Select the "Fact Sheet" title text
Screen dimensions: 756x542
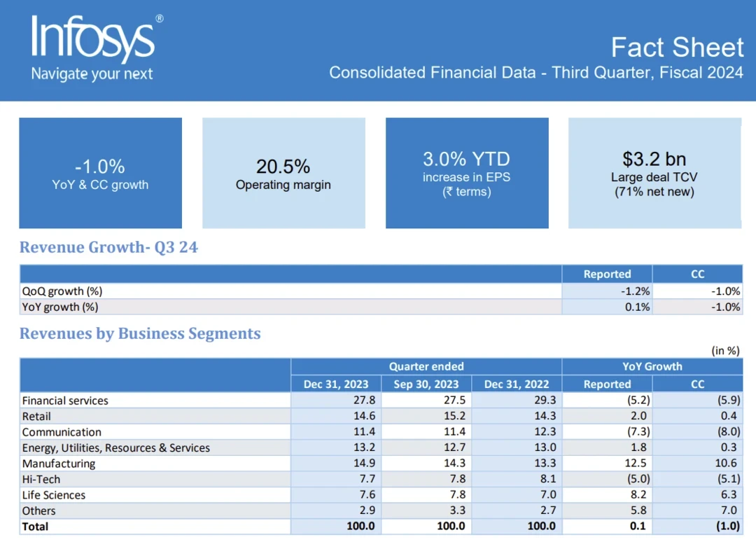677,47
